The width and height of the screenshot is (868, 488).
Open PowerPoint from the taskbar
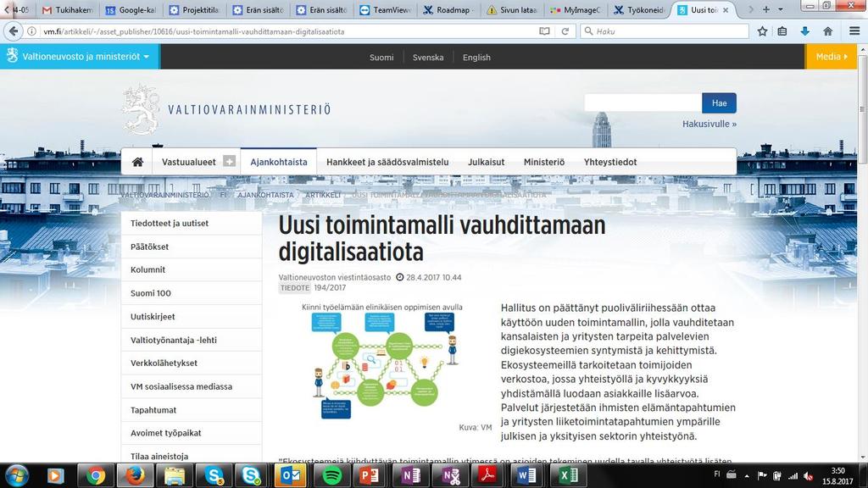[370, 476]
